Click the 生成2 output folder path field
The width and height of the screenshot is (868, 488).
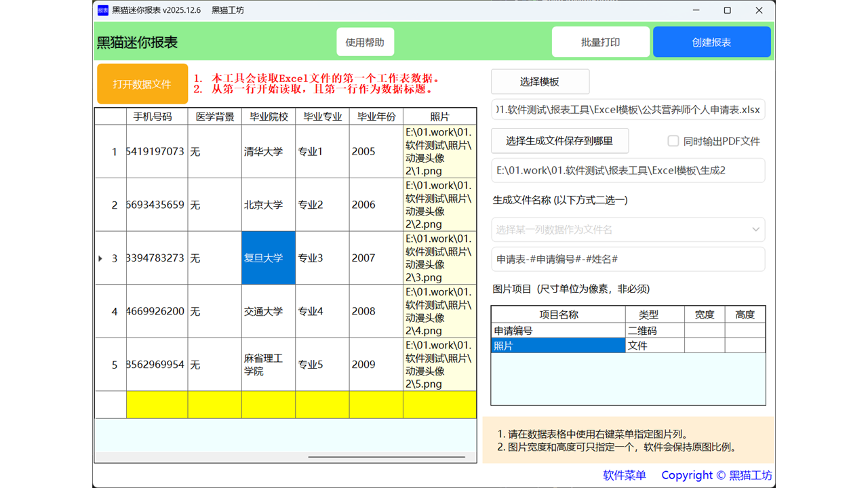628,170
